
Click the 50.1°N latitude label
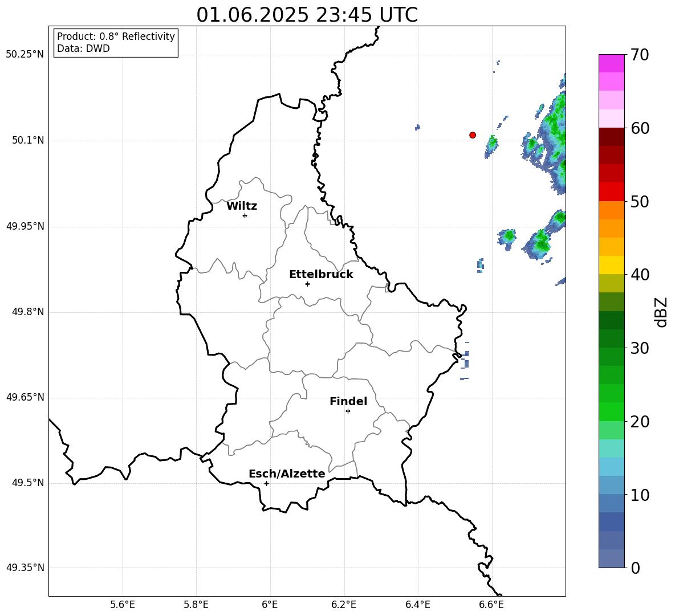pos(28,140)
